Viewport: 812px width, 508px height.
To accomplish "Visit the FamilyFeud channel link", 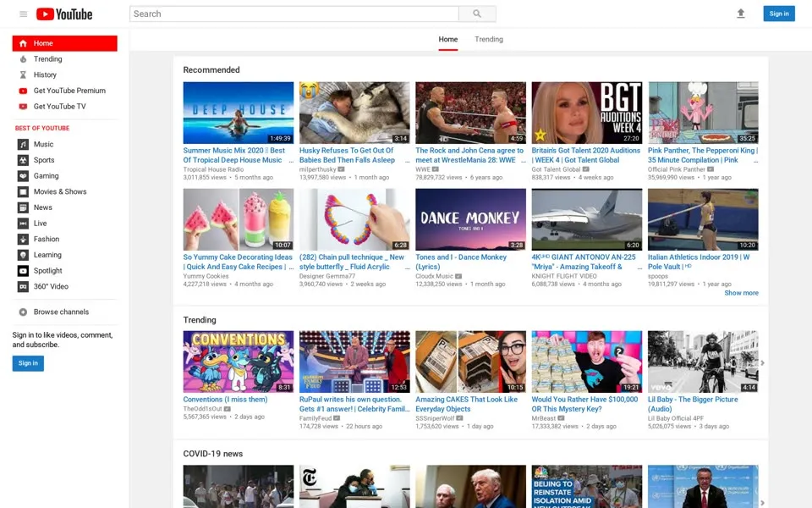I will (x=315, y=418).
